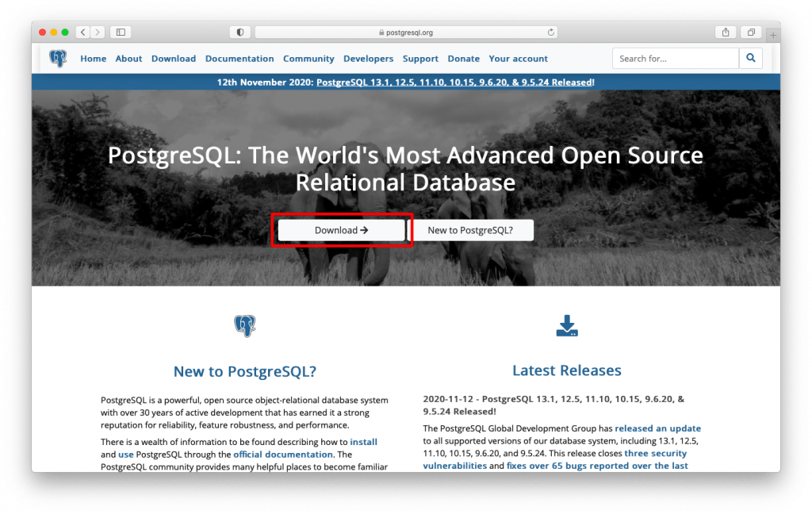Open the privacy shield icon
The width and height of the screenshot is (812, 514).
coord(240,32)
